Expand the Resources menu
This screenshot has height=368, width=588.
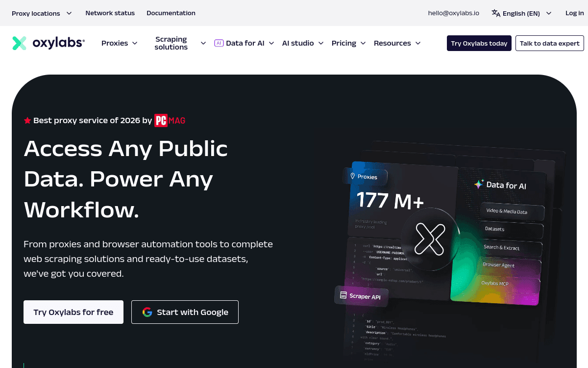[x=397, y=43]
